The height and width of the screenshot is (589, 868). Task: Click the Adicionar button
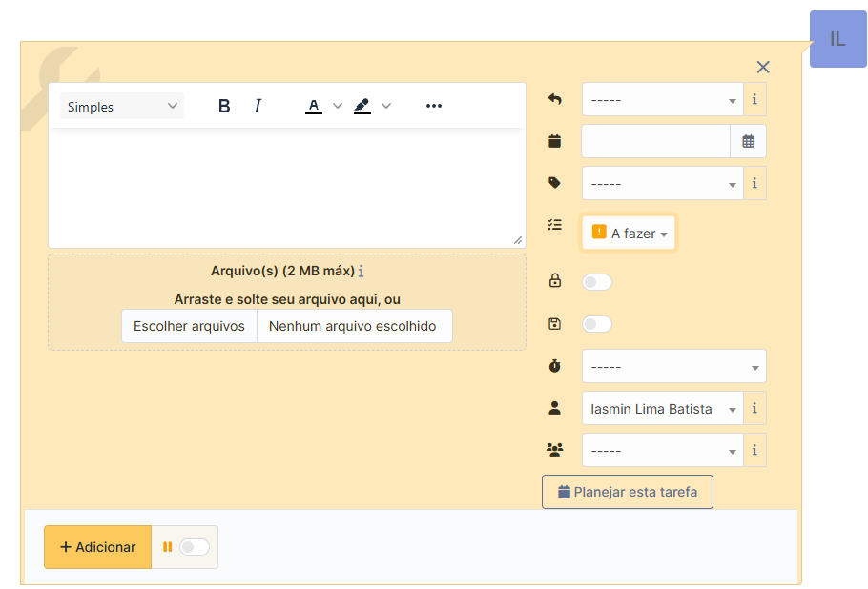98,547
